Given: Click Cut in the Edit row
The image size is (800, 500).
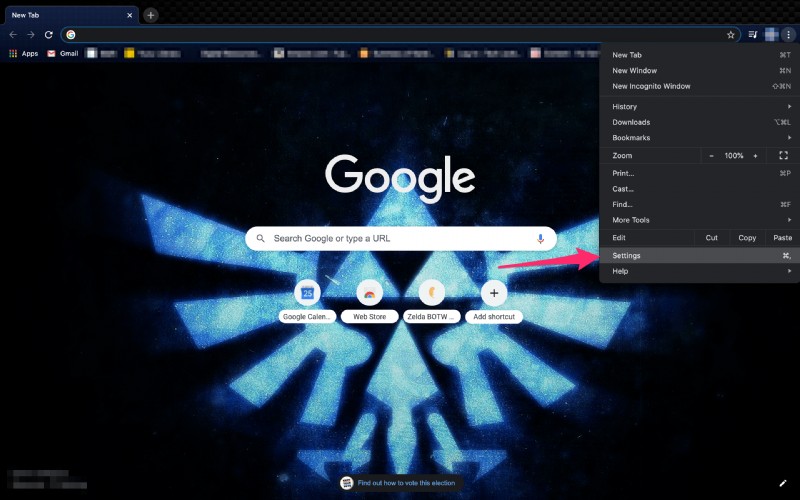Looking at the screenshot, I should [x=711, y=238].
